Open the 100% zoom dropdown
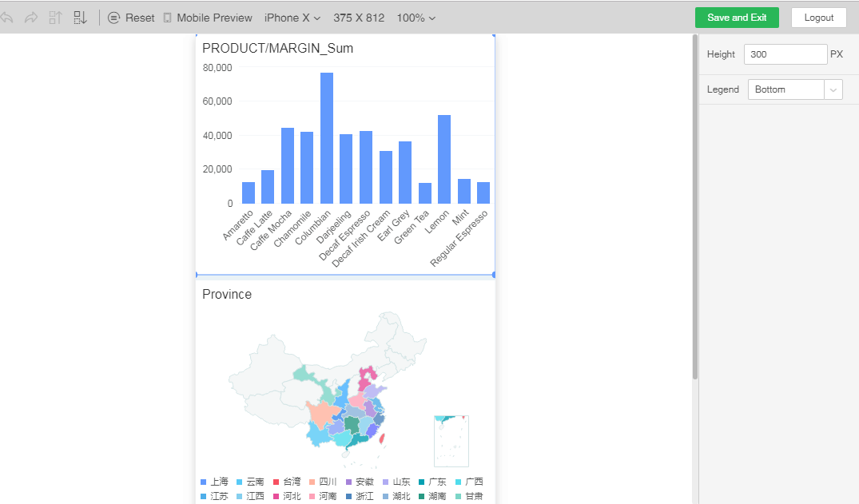 point(416,18)
